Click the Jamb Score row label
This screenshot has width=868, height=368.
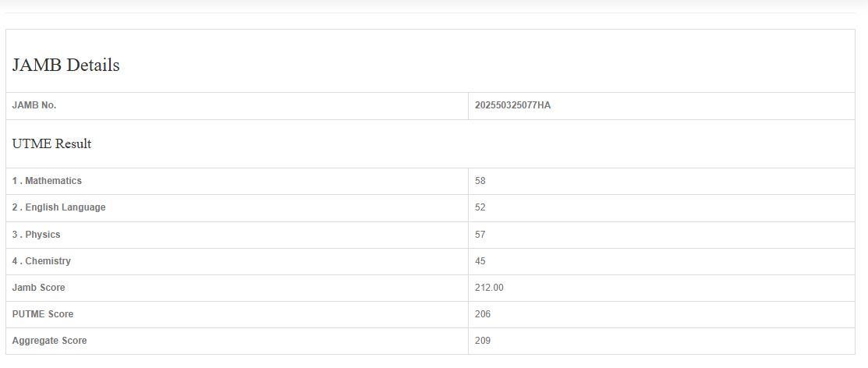point(39,288)
